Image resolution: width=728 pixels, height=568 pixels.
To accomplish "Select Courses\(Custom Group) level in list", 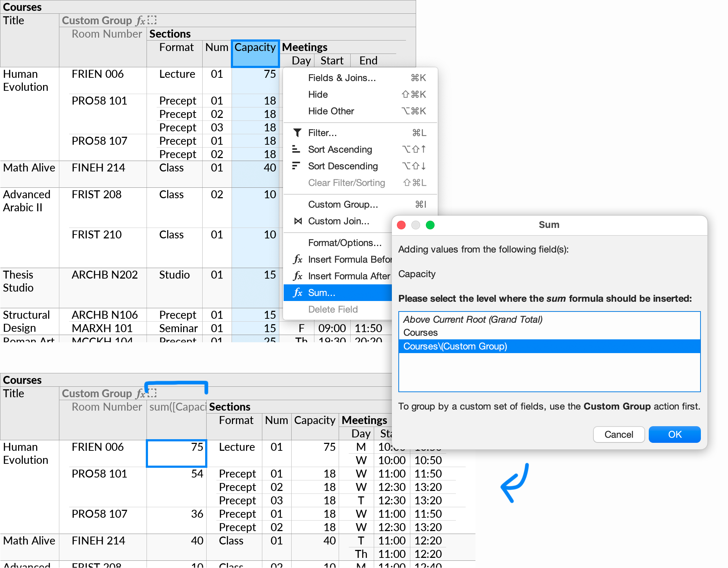I will point(455,346).
